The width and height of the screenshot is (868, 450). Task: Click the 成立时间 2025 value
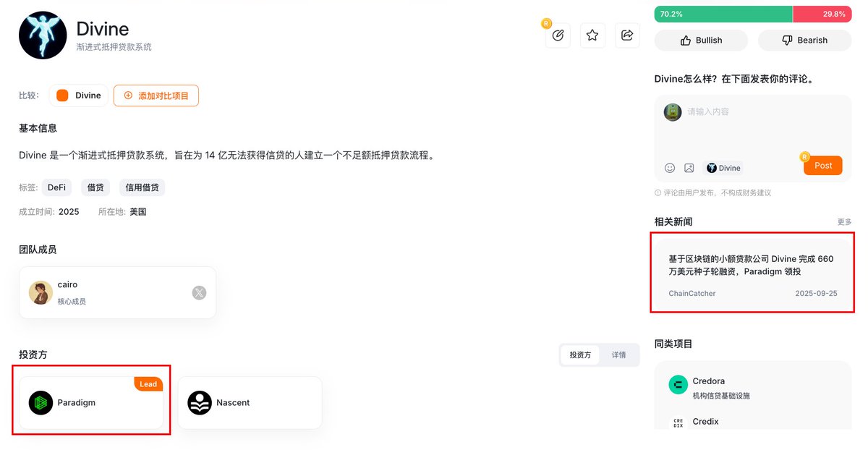click(x=69, y=212)
